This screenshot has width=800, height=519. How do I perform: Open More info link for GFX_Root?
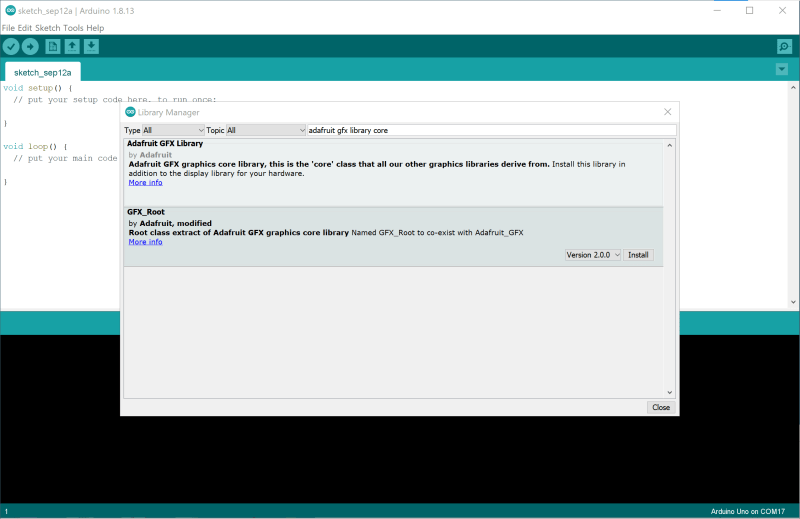point(145,241)
